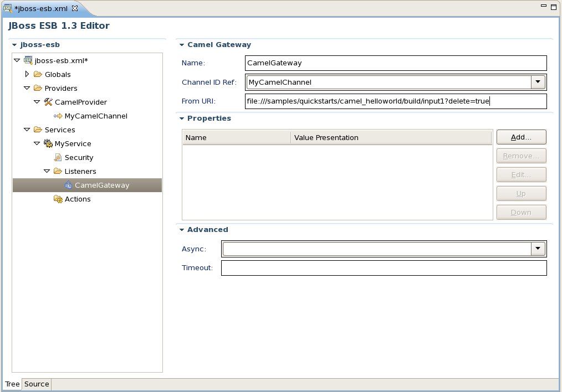Click the CamelProvider tools icon
Screen dimensions: 562x392
pos(48,102)
